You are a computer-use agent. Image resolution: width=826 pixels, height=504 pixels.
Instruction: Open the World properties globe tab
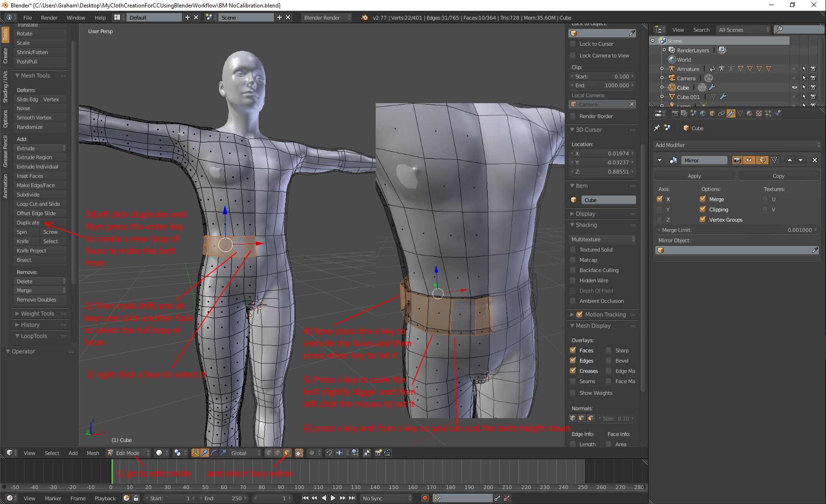(x=703, y=113)
